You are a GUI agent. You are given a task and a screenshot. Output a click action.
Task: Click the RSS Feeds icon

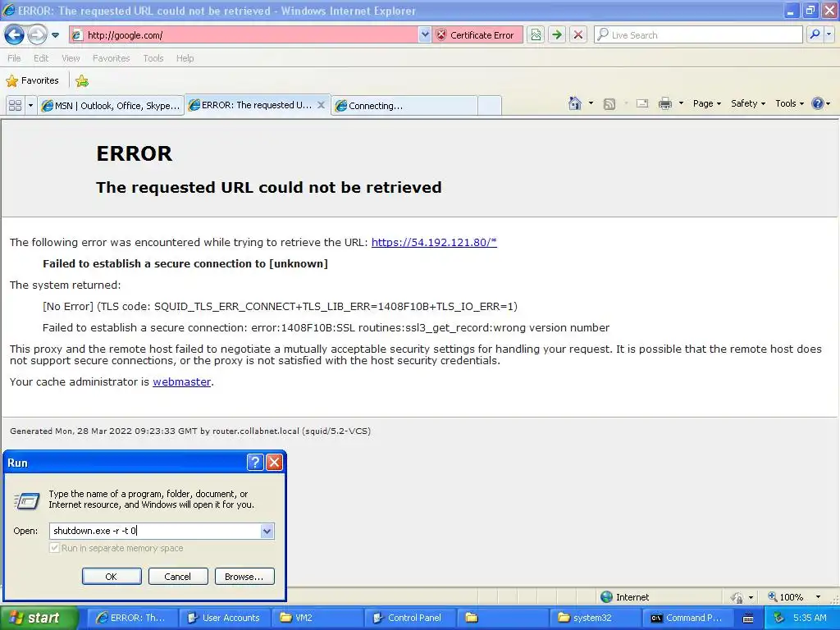tap(609, 104)
